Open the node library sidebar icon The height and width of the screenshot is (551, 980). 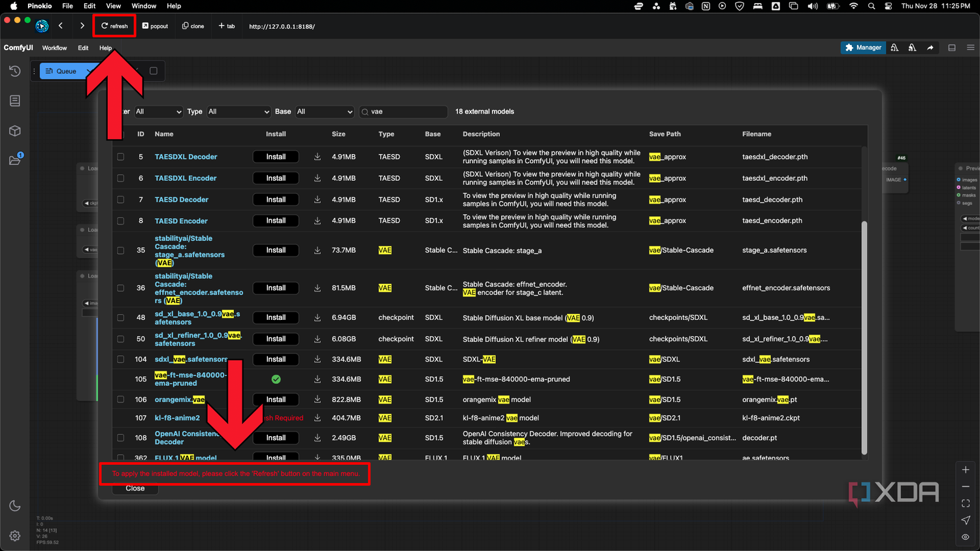coord(14,101)
